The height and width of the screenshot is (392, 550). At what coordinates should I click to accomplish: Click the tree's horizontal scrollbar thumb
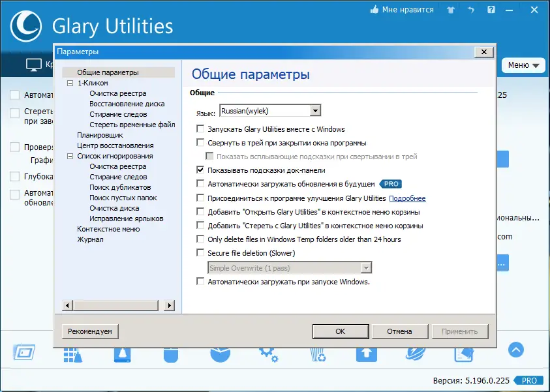pyautogui.click(x=115, y=305)
